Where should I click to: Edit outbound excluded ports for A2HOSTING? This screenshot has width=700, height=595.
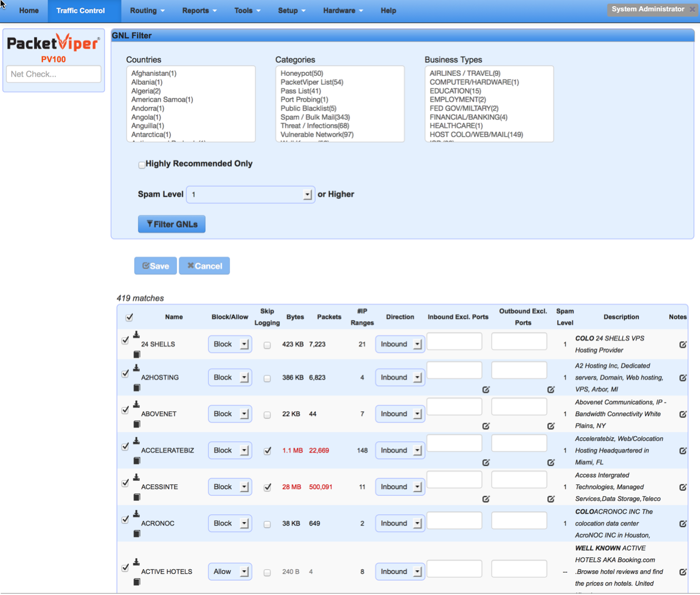[551, 390]
